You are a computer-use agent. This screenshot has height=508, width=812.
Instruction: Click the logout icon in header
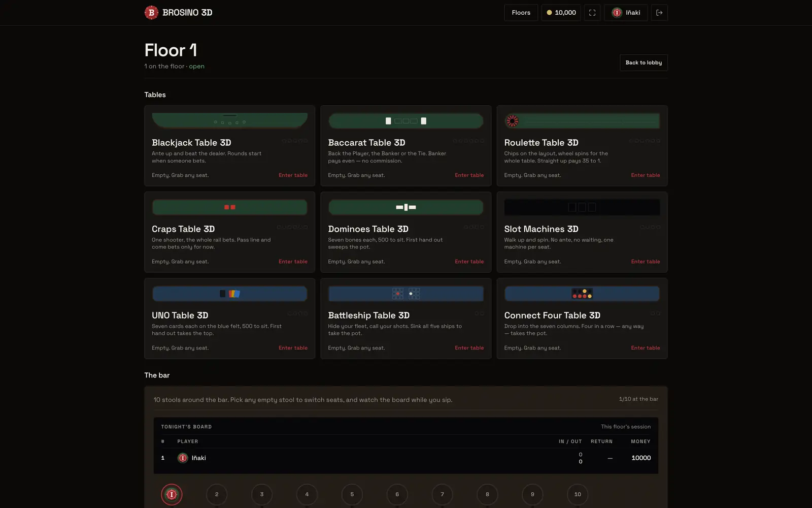(x=659, y=13)
